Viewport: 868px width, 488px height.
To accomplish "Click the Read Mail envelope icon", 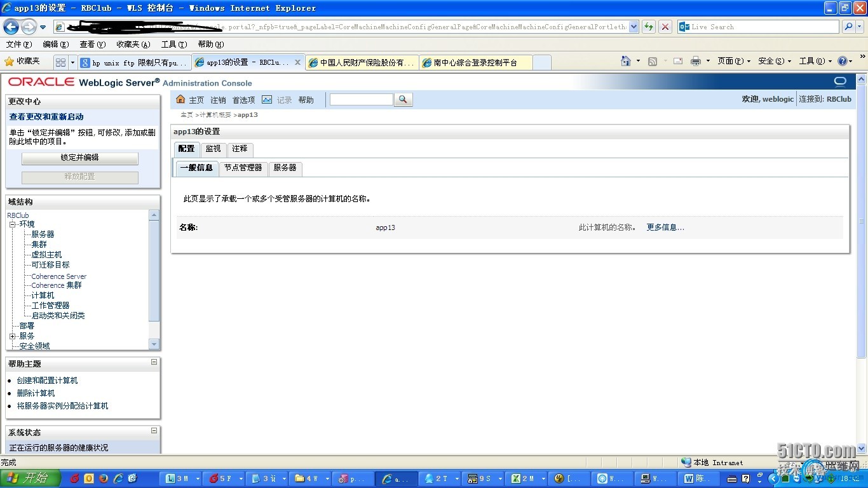I will [678, 61].
